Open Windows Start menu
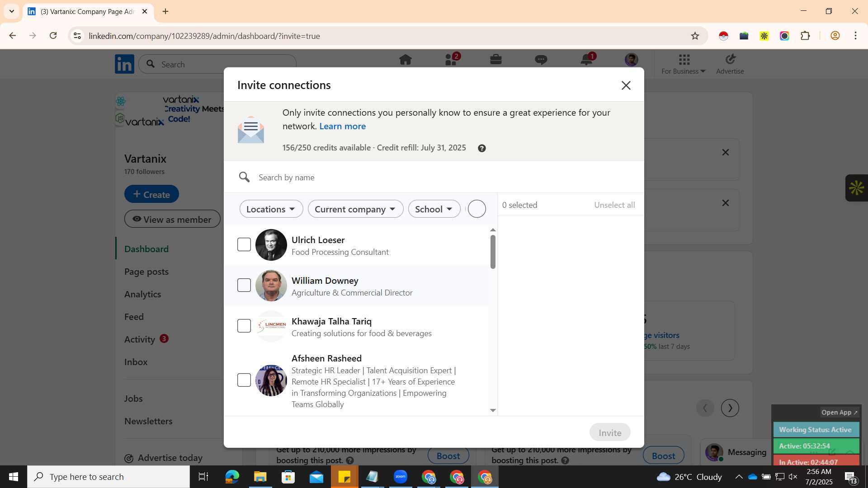Screen dimensions: 868x488 tap(14, 477)
